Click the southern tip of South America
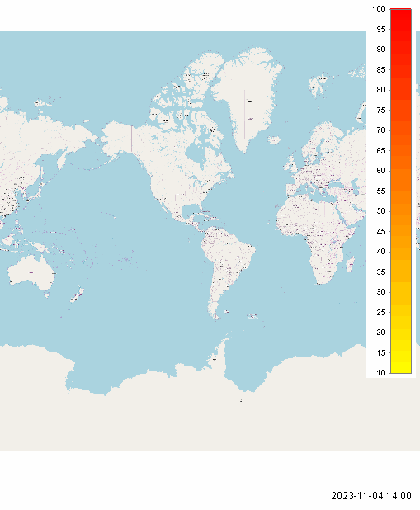This screenshot has height=510, width=420. point(215,315)
